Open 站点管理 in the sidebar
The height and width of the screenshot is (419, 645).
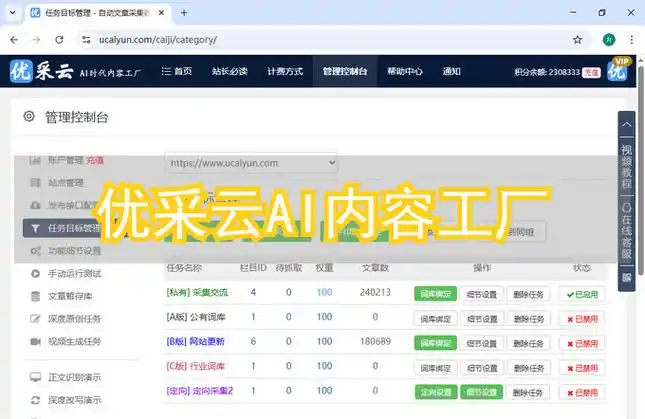coord(65,183)
